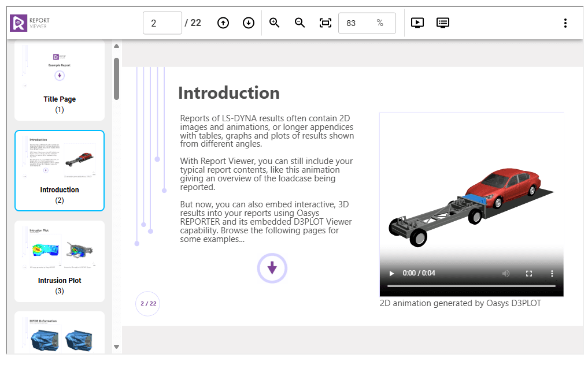
Task: Fit the page to the window
Action: pos(326,23)
